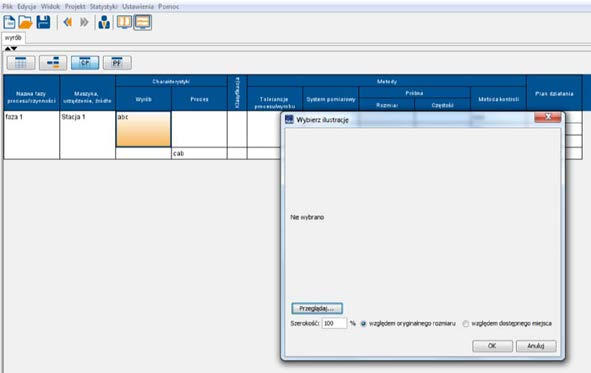Switch to the vertical split layout icon
The image size is (591, 373).
[x=124, y=22]
